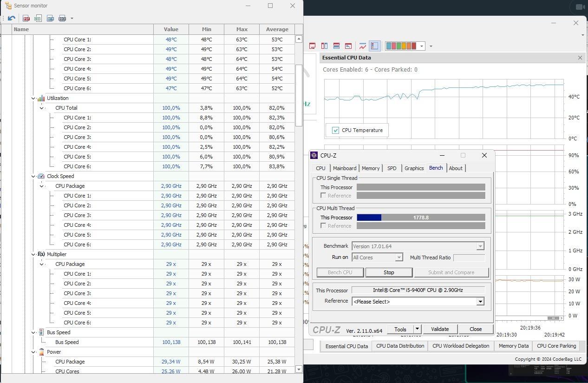The width and height of the screenshot is (588, 383).
Task: Switch to the Mainboard tab in CPU-Z
Action: 345,168
